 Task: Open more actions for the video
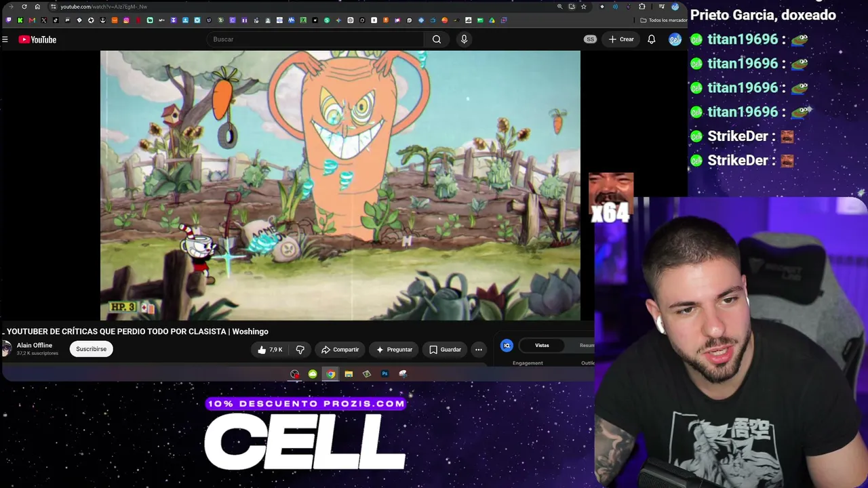pos(479,350)
